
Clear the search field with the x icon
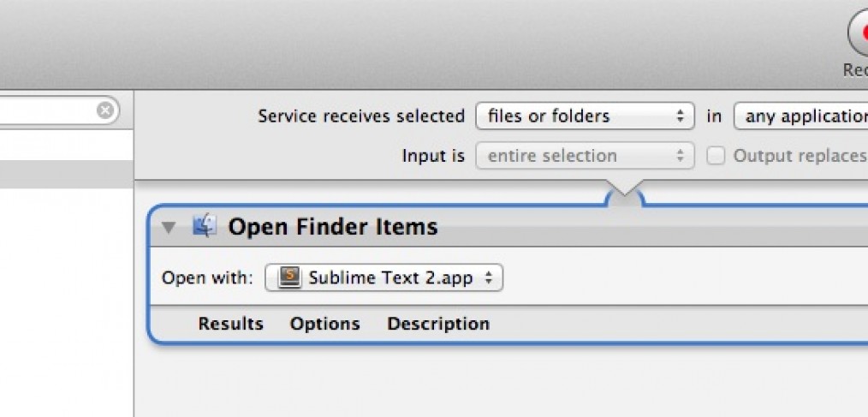pyautogui.click(x=105, y=110)
